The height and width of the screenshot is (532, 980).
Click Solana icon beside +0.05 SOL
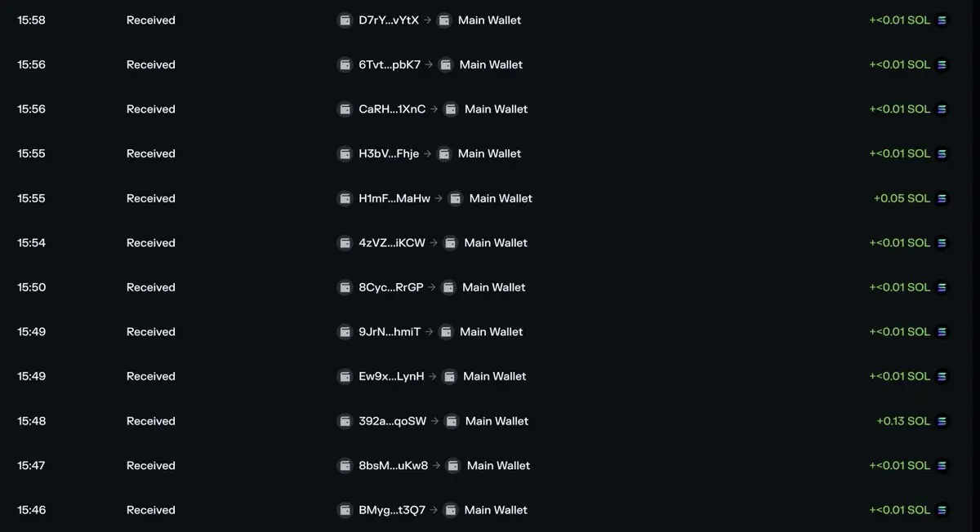[x=942, y=198]
